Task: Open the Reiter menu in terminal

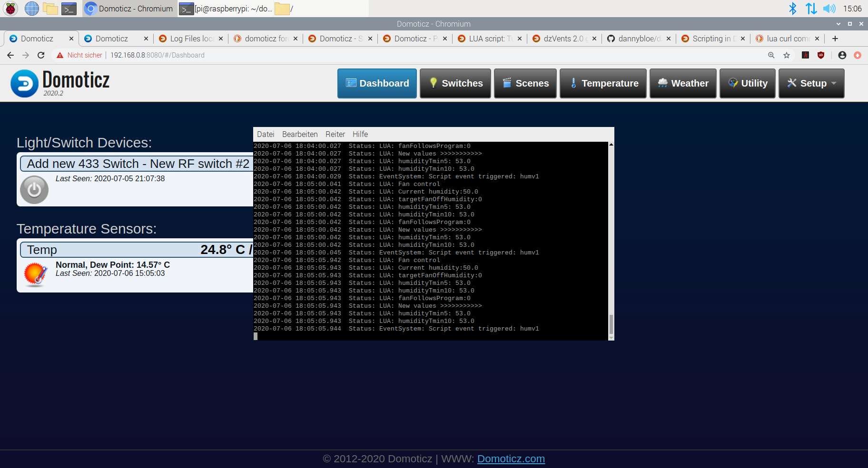Action: tap(335, 134)
